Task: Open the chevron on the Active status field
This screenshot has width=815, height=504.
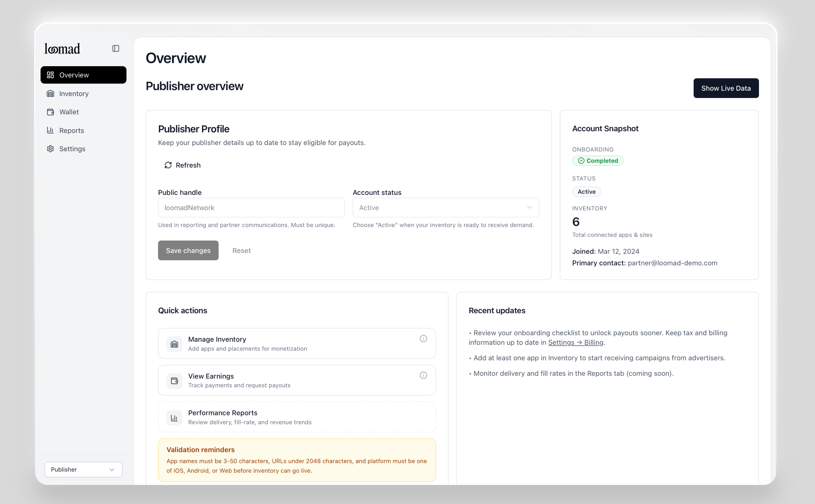Action: point(529,207)
